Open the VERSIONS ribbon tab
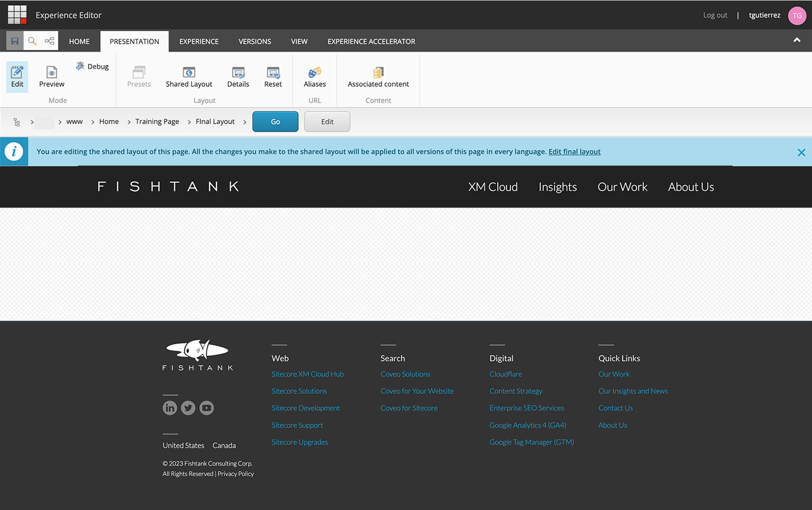The height and width of the screenshot is (510, 812). pos(255,41)
